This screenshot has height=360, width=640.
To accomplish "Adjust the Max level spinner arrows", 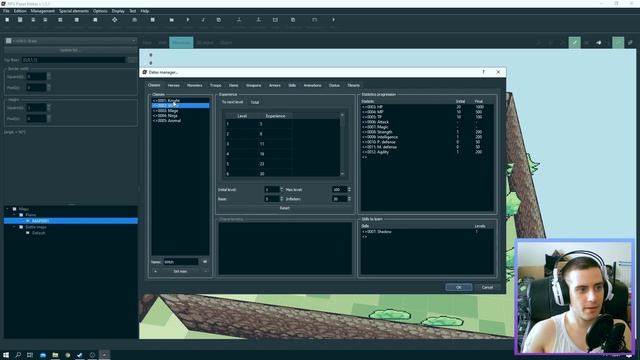I will (x=349, y=189).
